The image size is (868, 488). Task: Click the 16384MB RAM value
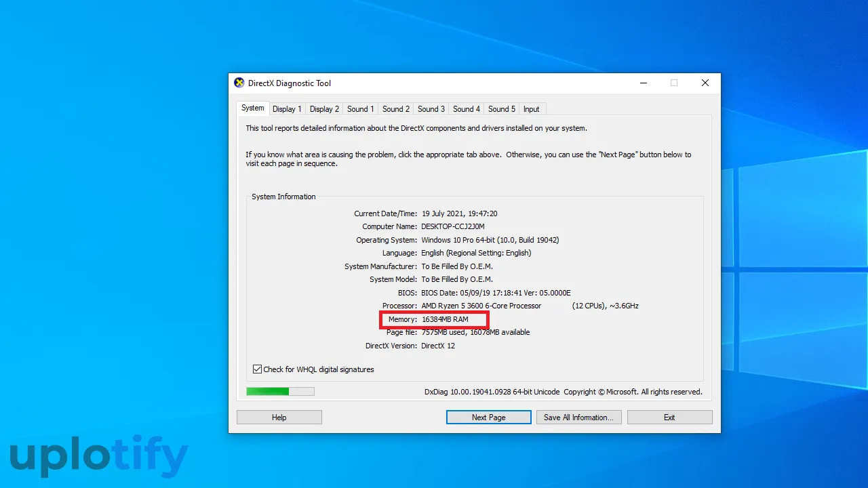tap(445, 319)
